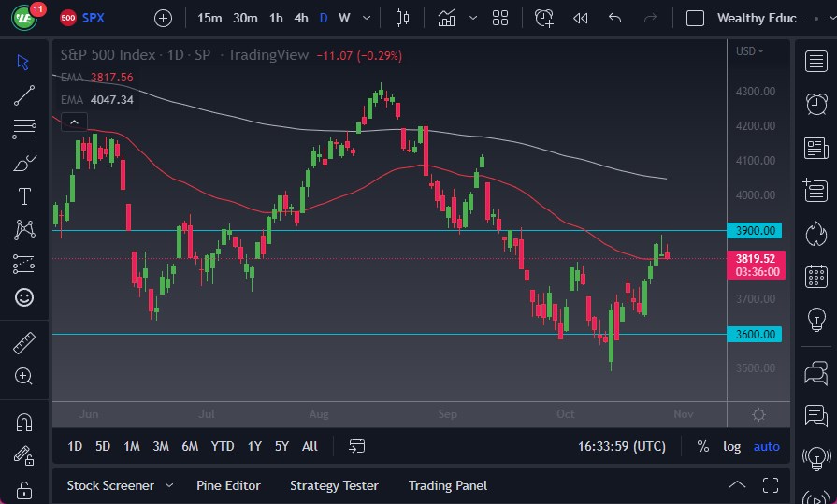
Task: Switch to the Pine Editor tab
Action: click(x=228, y=485)
